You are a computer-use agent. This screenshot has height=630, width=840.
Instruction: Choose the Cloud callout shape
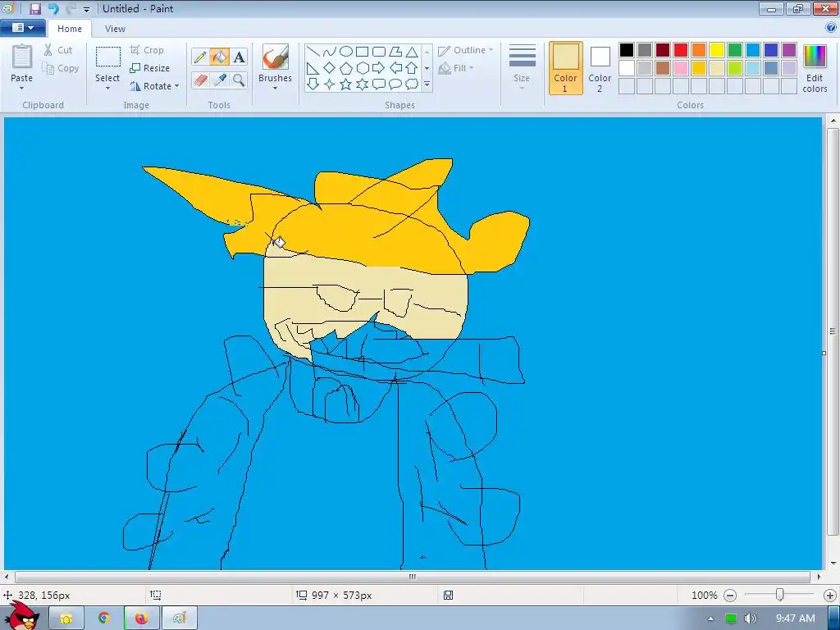[x=412, y=84]
